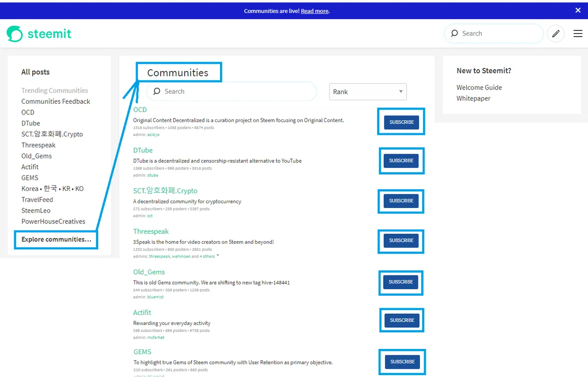Open Korea • 한국 • KR • KO community

coord(52,189)
